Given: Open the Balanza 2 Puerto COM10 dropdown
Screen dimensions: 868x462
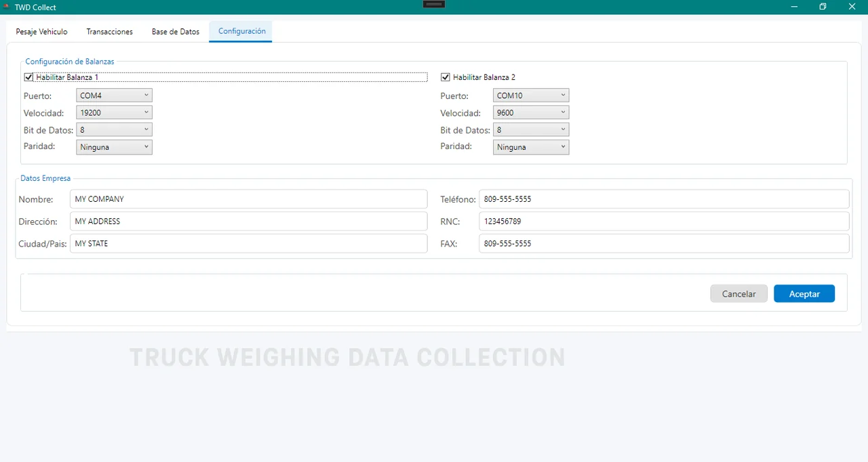Looking at the screenshot, I should point(531,96).
